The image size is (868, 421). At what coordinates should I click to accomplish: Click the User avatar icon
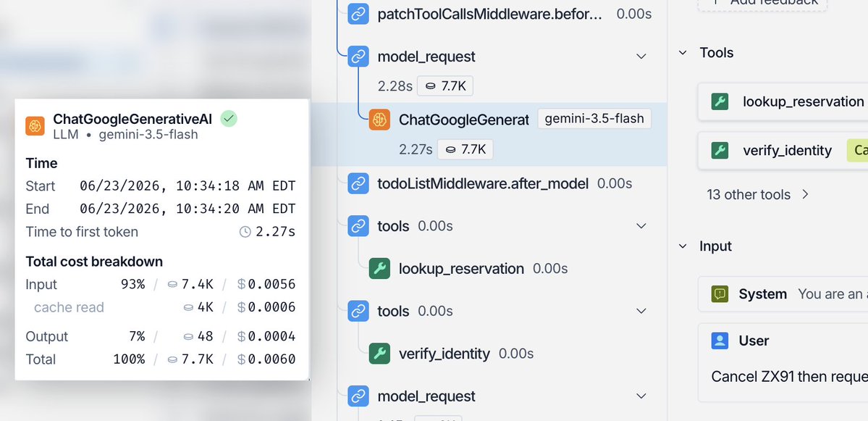pos(720,341)
